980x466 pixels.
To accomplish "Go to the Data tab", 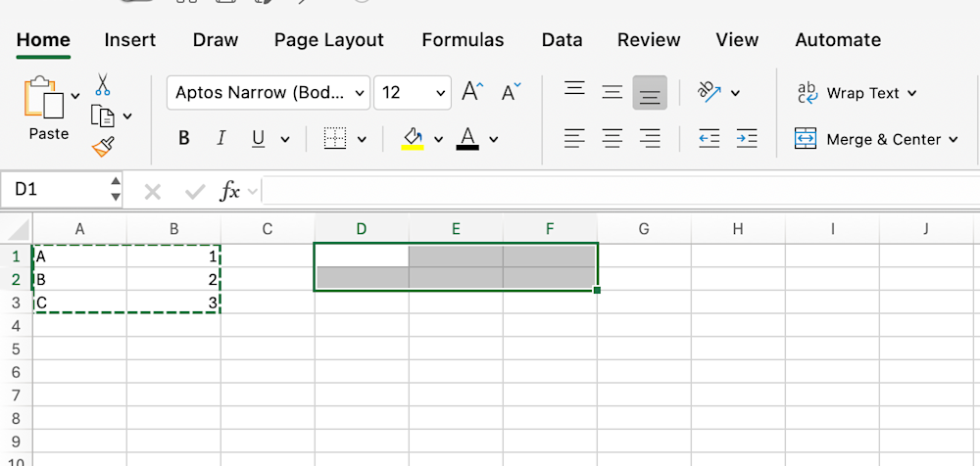I will pos(562,40).
